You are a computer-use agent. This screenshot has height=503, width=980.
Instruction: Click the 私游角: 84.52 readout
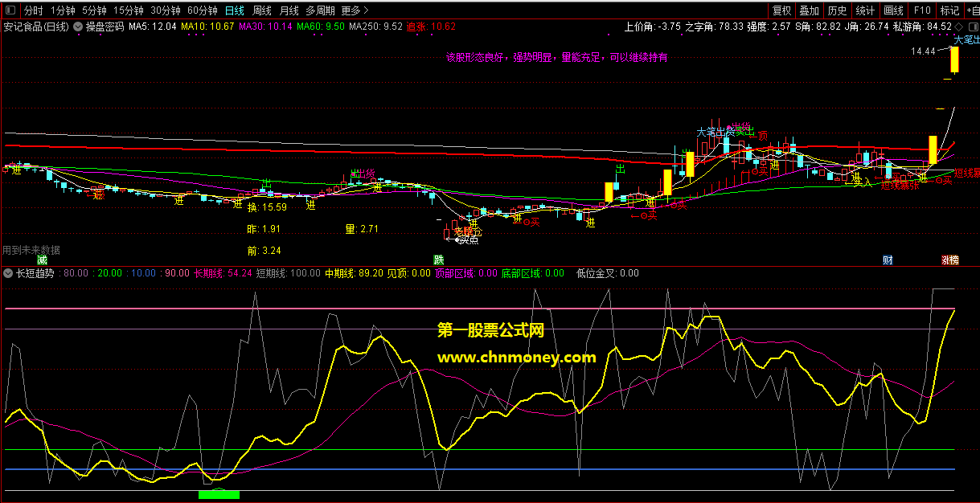[922, 27]
